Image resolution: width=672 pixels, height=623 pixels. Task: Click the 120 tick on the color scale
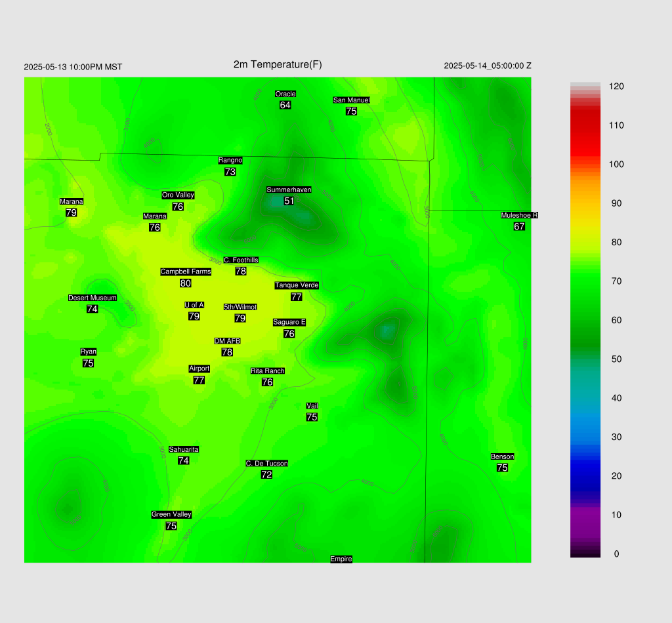pos(616,87)
